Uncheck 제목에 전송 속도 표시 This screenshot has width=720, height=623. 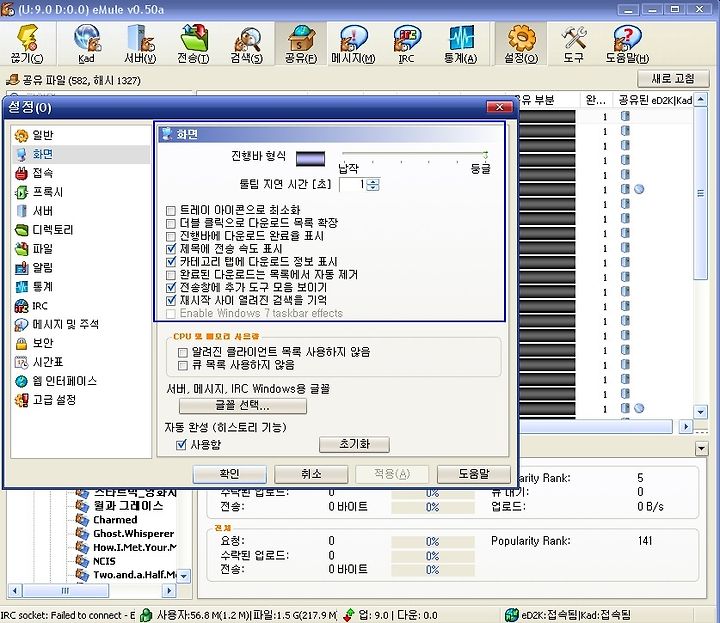[x=171, y=249]
